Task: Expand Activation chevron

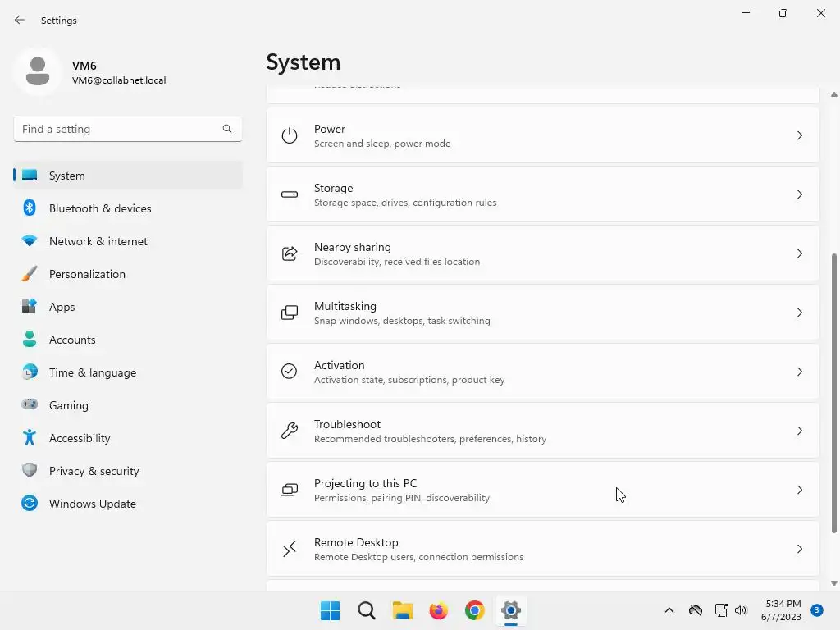Action: 799,372
